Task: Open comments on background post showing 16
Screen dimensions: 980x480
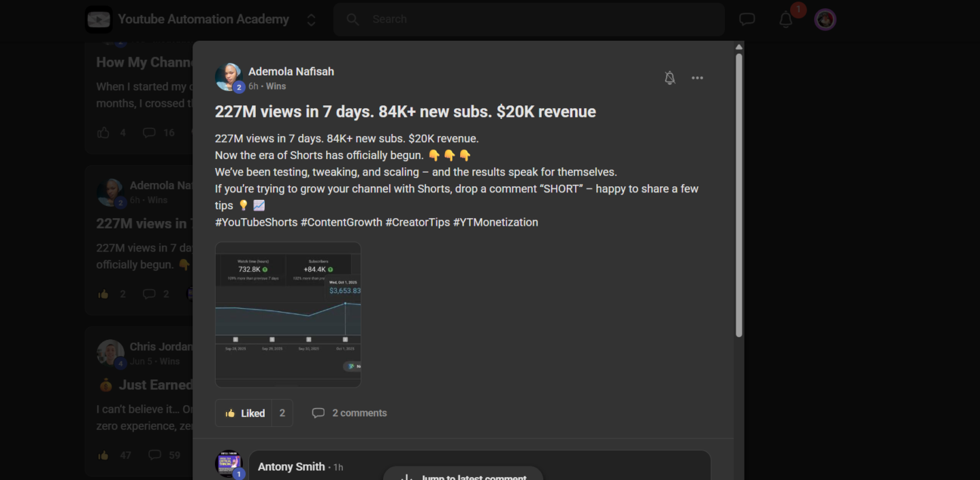Action: (x=150, y=133)
